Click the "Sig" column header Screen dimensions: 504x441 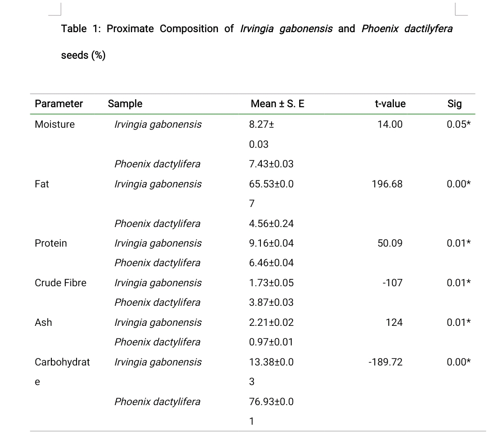pyautogui.click(x=454, y=104)
